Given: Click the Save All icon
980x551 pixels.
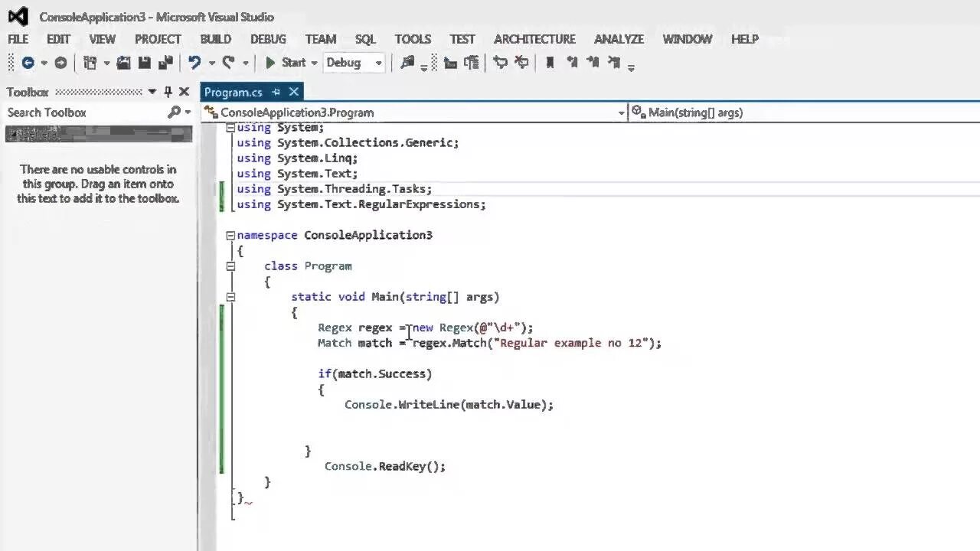Looking at the screenshot, I should click(165, 63).
